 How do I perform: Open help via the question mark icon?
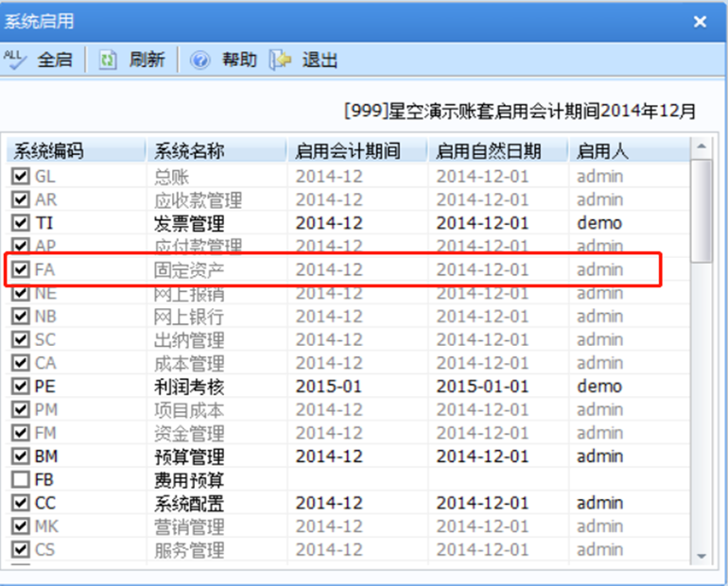point(199,60)
